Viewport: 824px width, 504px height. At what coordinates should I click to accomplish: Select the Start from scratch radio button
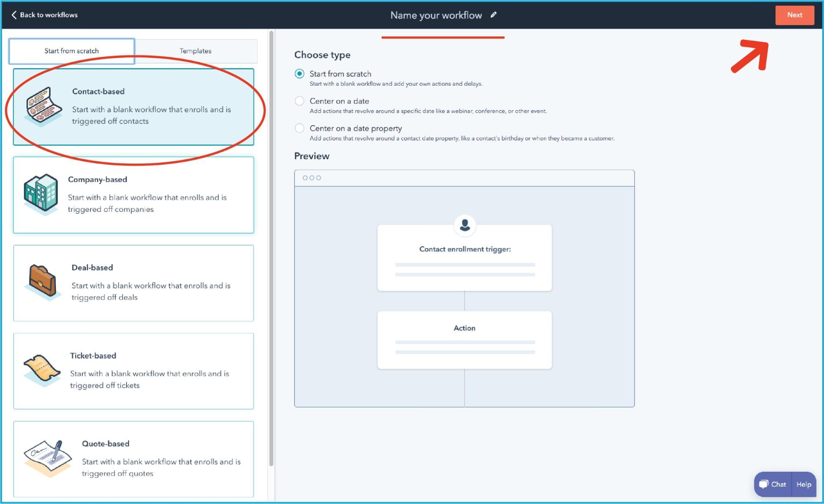(300, 74)
